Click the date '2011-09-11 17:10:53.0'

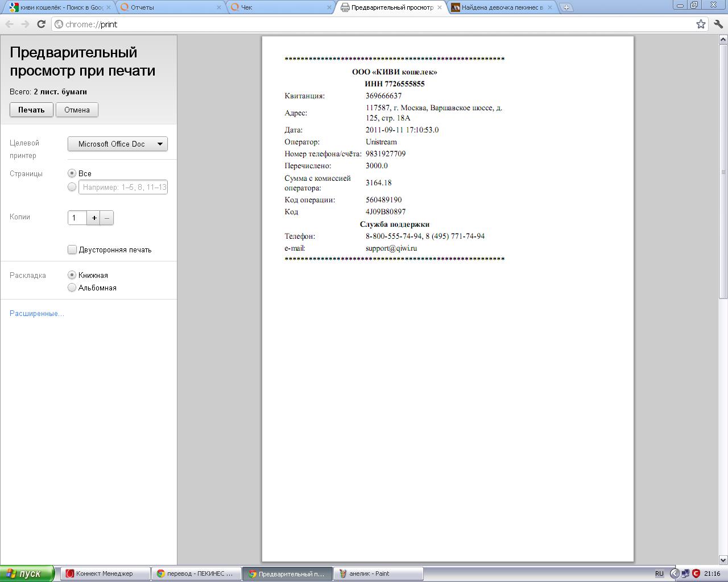(402, 130)
